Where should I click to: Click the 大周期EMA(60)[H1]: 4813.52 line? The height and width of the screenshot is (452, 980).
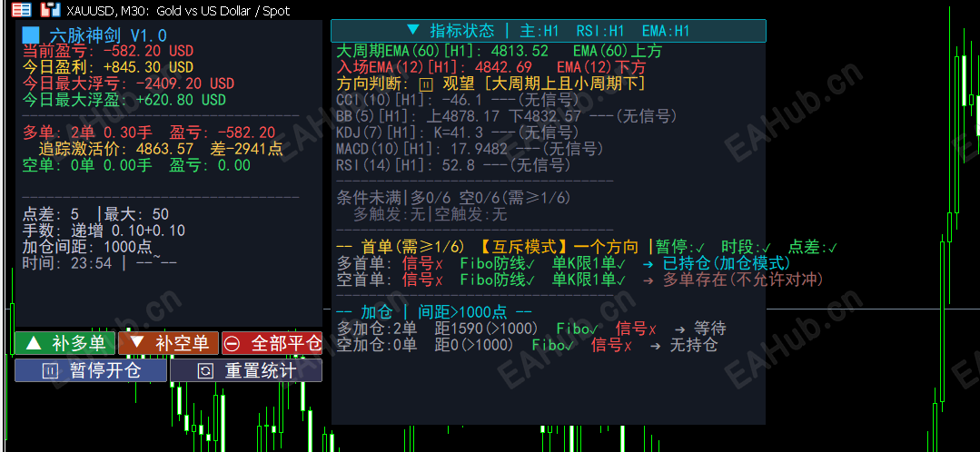(499, 51)
